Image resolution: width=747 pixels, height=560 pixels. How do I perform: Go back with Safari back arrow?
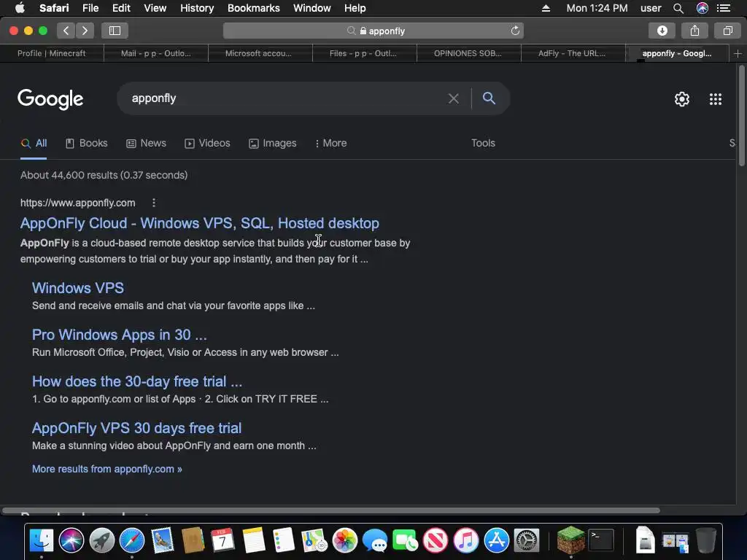[x=66, y=31]
